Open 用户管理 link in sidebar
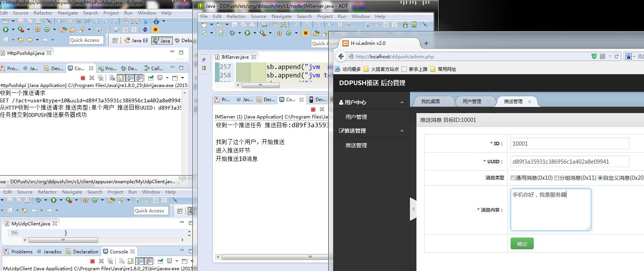 pyautogui.click(x=356, y=117)
